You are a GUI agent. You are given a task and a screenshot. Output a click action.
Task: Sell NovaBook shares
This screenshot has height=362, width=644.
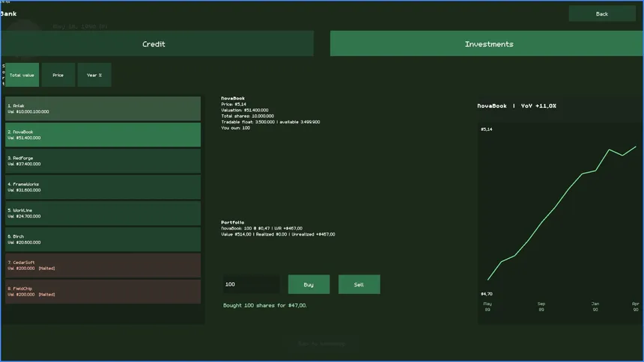pos(359,284)
